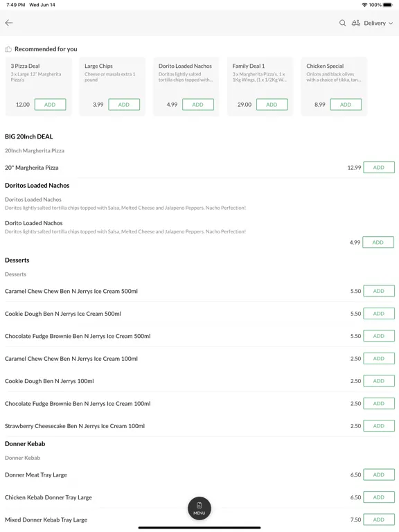
Task: Add Donner Meat Tray Large
Action: [x=379, y=475]
